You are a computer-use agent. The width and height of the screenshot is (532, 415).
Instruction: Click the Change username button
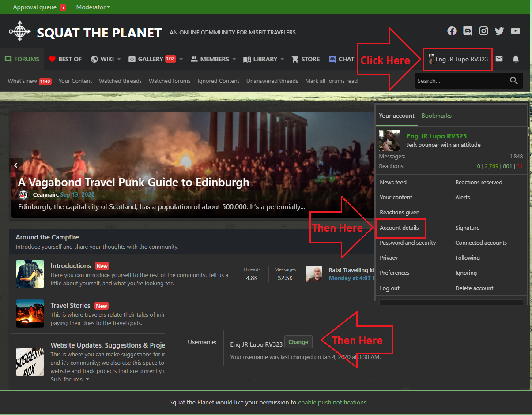coord(298,342)
